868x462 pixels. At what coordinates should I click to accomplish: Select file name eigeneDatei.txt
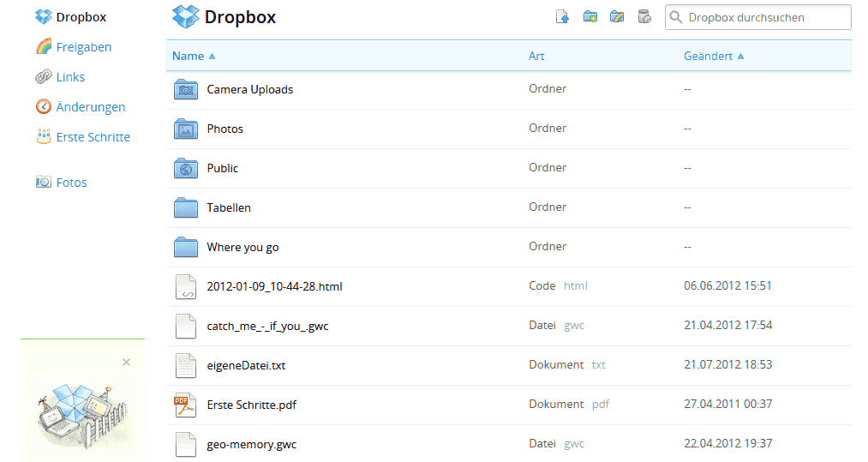(x=246, y=366)
